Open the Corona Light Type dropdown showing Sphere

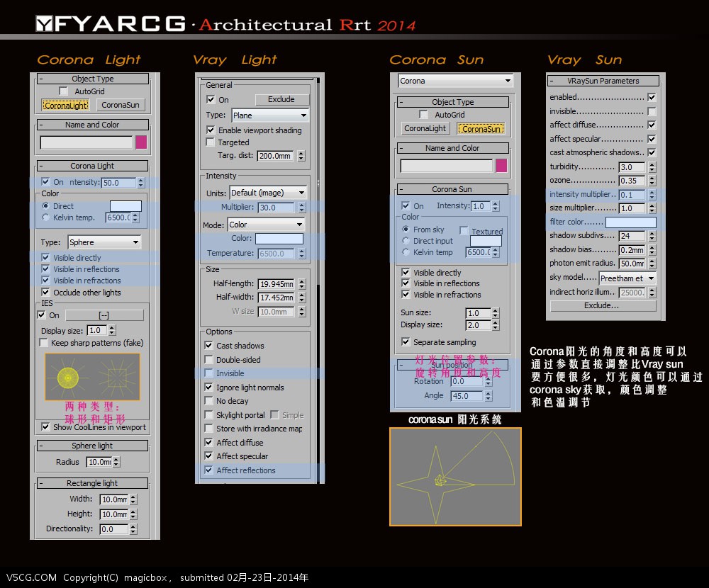point(104,242)
